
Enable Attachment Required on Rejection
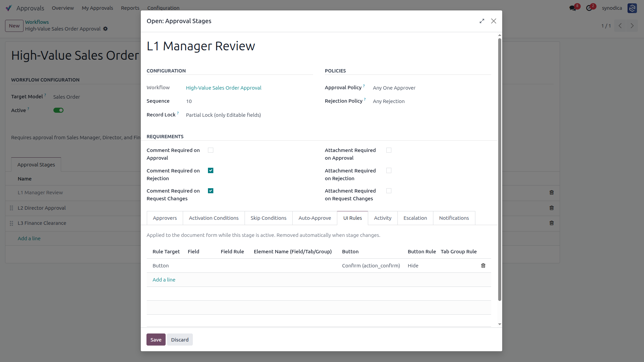(389, 171)
